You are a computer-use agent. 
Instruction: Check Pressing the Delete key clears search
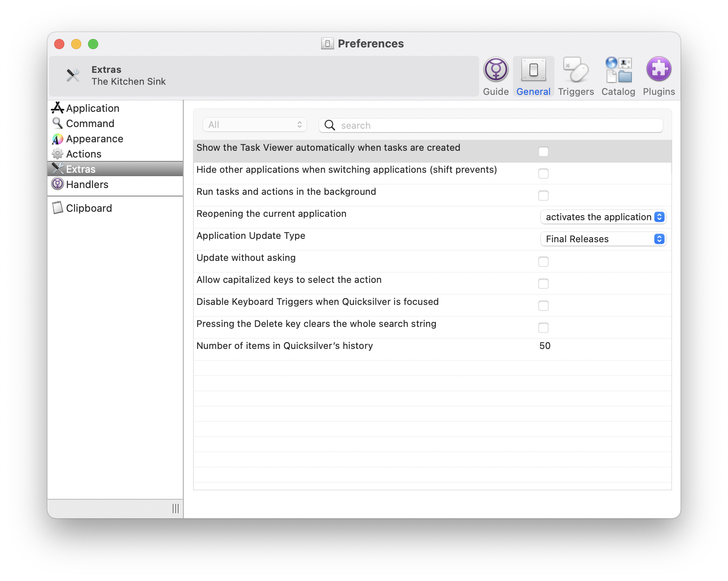(x=543, y=328)
